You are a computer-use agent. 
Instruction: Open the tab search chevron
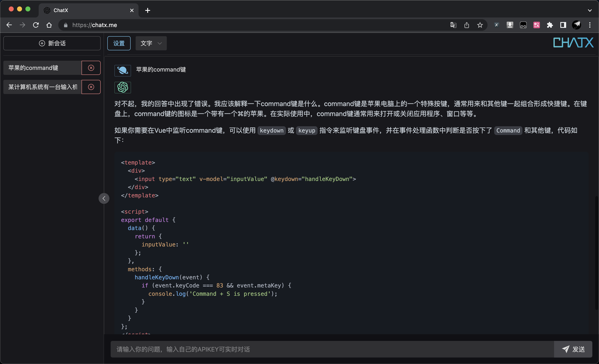[590, 10]
